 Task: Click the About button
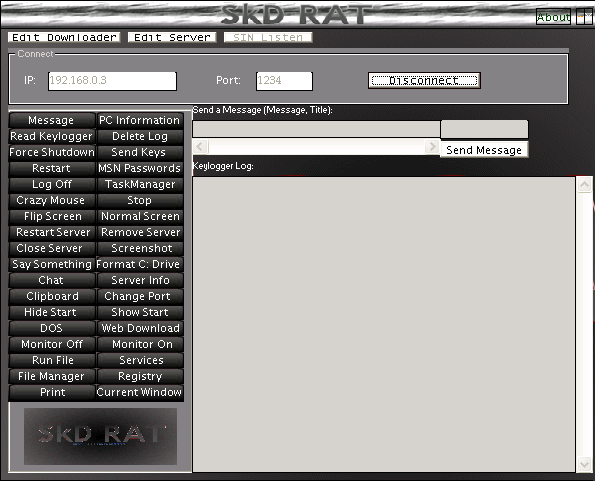pos(553,17)
